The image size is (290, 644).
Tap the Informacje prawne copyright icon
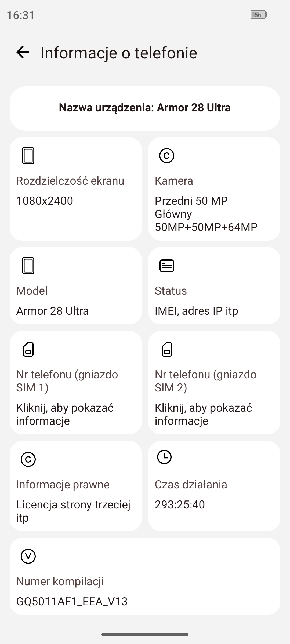pos(28,459)
